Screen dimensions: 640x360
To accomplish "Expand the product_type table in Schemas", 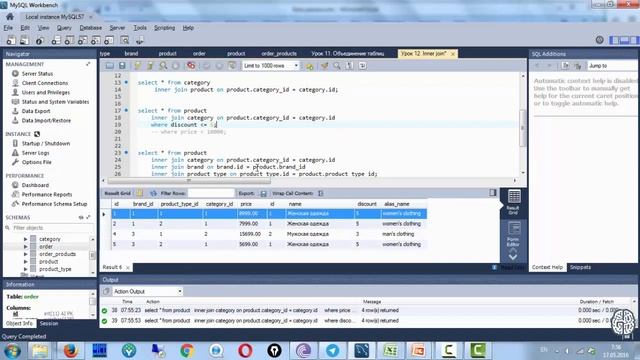I will (25, 269).
